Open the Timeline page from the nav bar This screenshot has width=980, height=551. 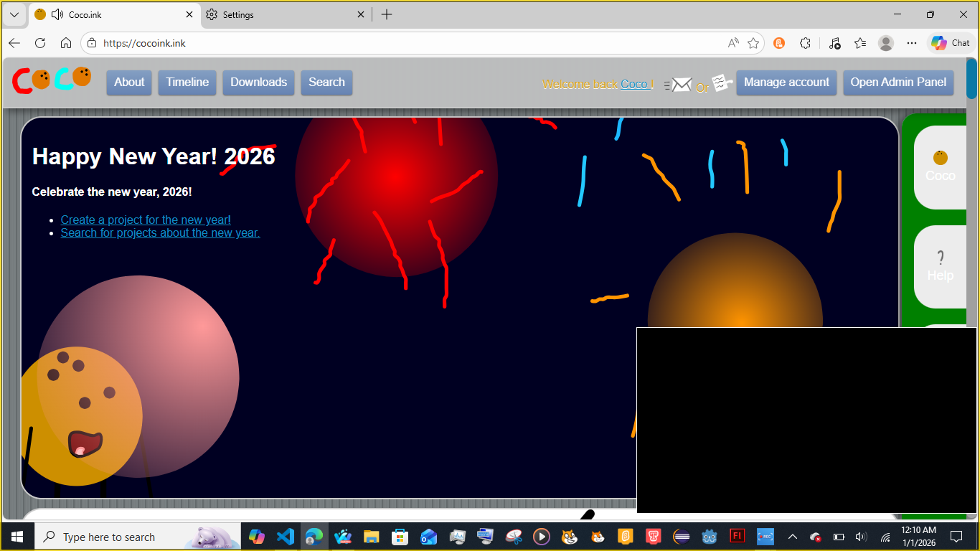click(187, 83)
